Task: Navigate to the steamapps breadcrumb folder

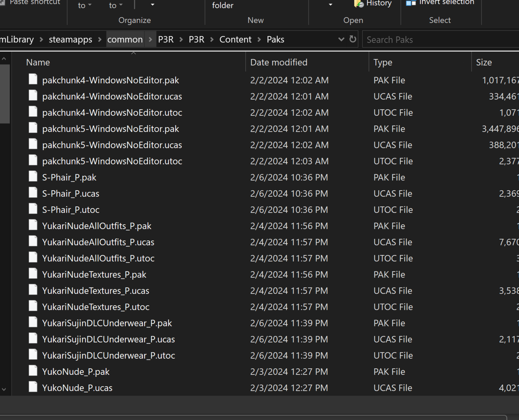Action: click(x=70, y=39)
